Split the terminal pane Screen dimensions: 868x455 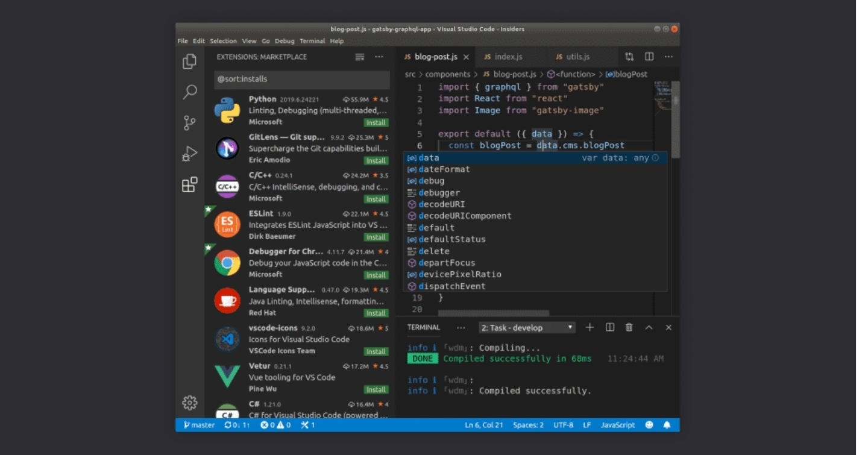[x=610, y=327]
